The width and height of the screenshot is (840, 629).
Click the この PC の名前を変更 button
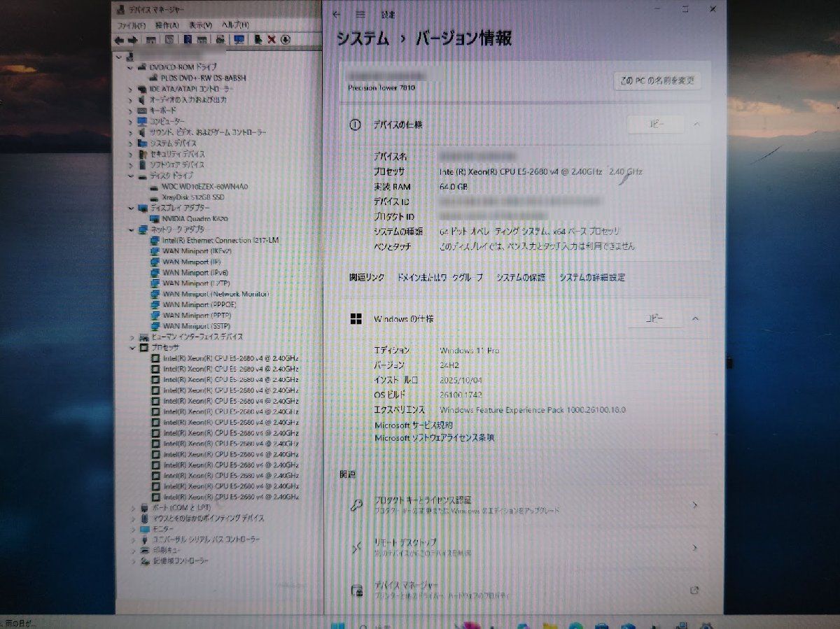point(658,80)
